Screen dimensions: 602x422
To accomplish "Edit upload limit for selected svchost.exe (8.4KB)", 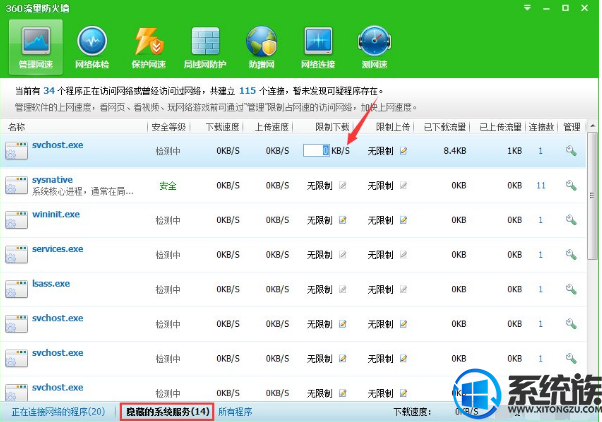I will click(403, 151).
